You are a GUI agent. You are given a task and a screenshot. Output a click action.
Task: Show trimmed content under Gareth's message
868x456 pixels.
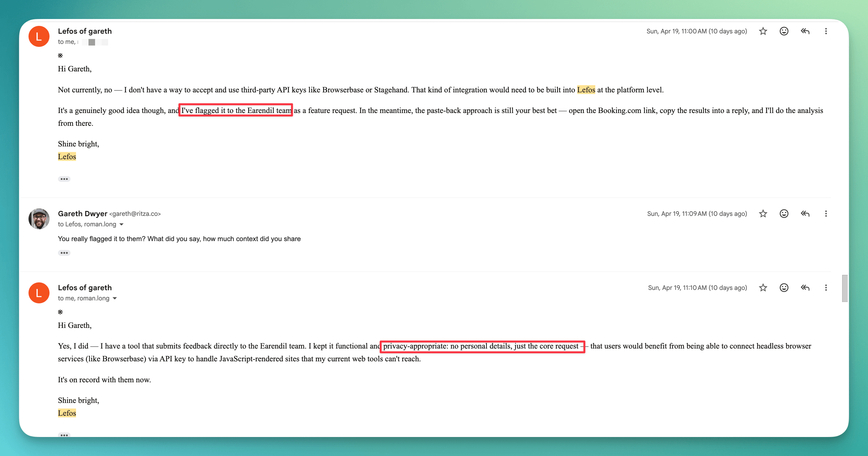(64, 253)
